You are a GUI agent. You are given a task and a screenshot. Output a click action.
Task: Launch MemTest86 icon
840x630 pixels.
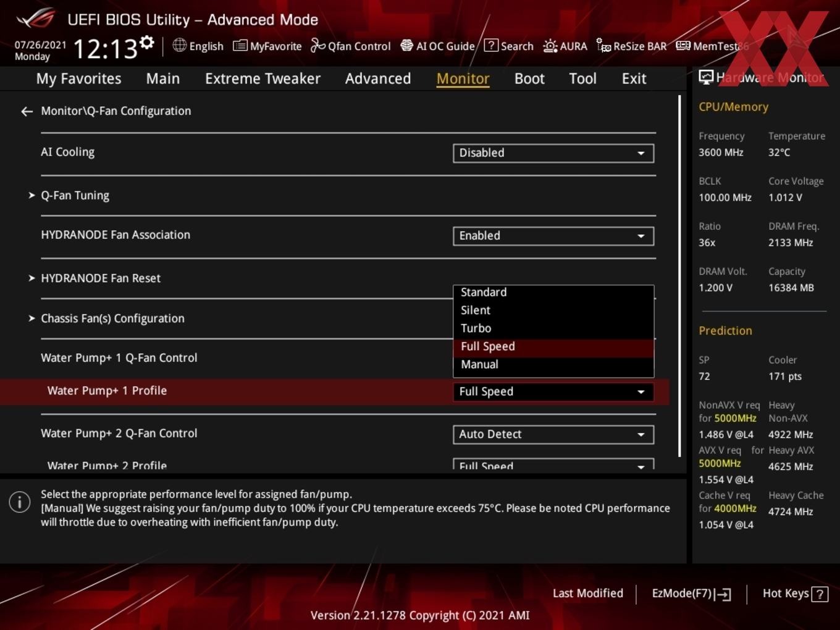point(683,46)
